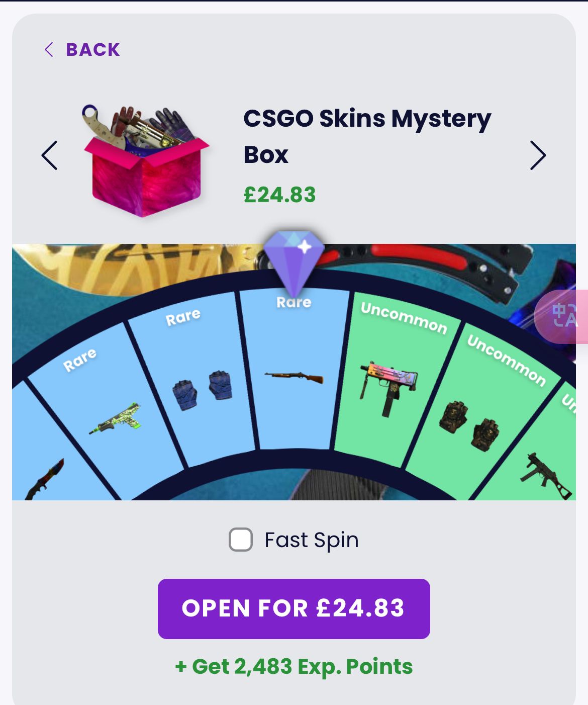Screen dimensions: 588x705
Task: Go to previous mystery box arrow
Action: tap(49, 155)
